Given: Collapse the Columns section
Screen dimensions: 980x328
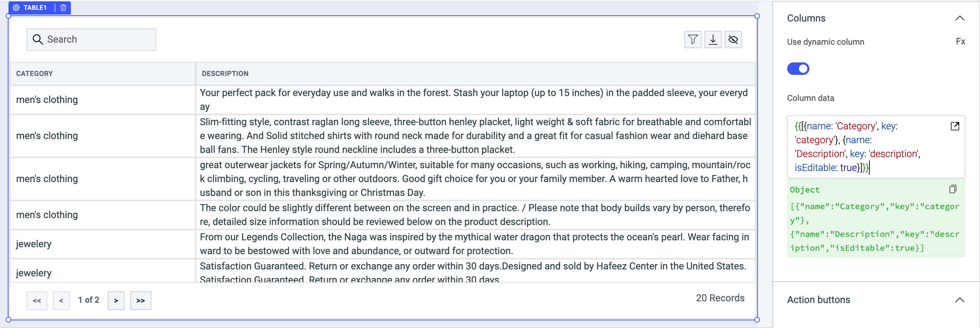Looking at the screenshot, I should click(x=960, y=18).
